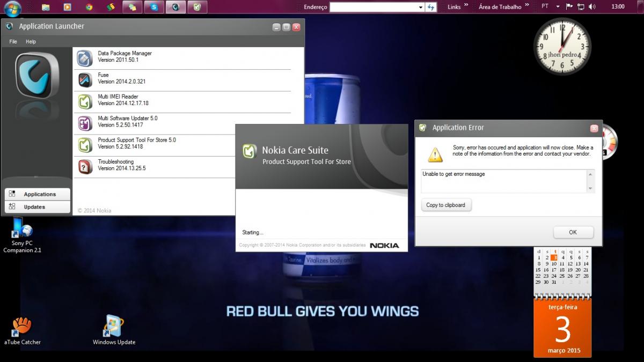644x362 pixels.
Task: Open the network tray icon
Action: [581, 6]
